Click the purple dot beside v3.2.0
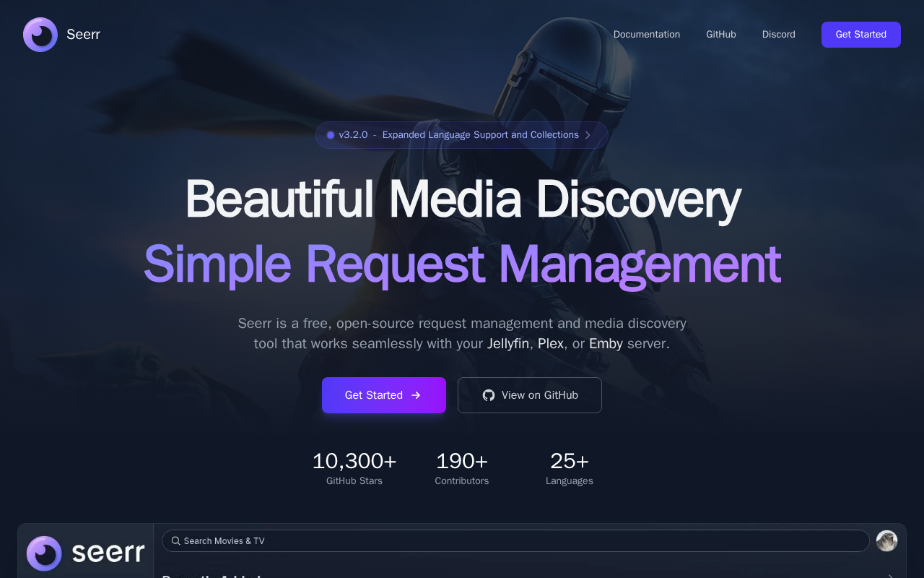 pyautogui.click(x=331, y=135)
